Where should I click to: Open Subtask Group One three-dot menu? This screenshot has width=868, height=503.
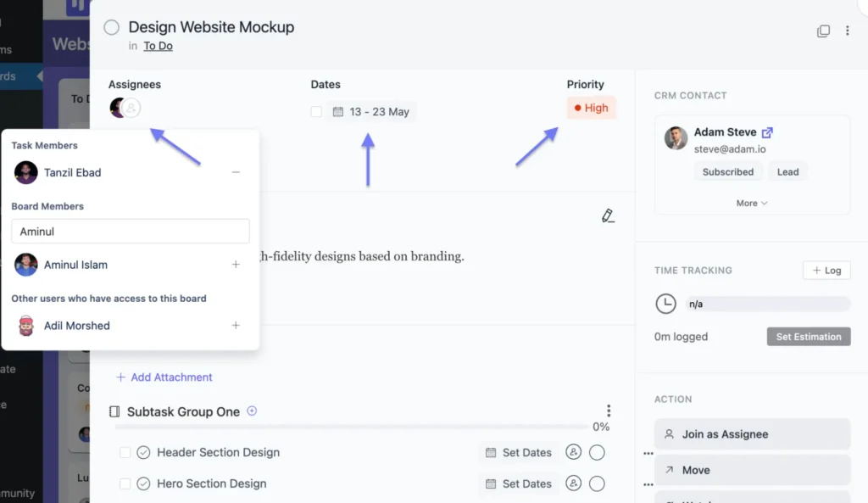point(608,411)
